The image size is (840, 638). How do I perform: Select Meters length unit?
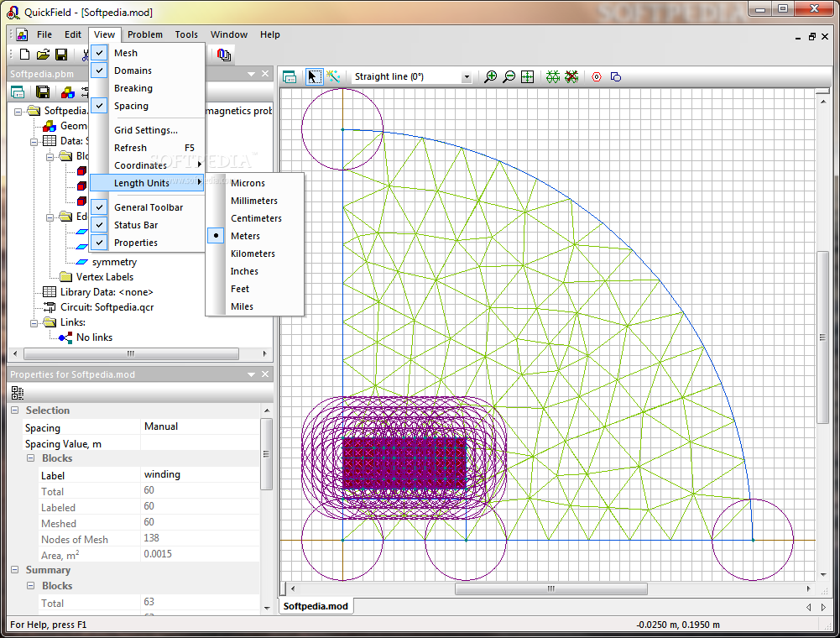[x=255, y=236]
